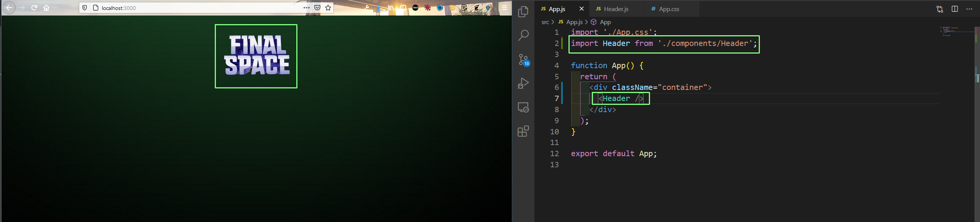Click the orange presentation chart extension icon
The width and height of the screenshot is (980, 222).
[x=452, y=8]
